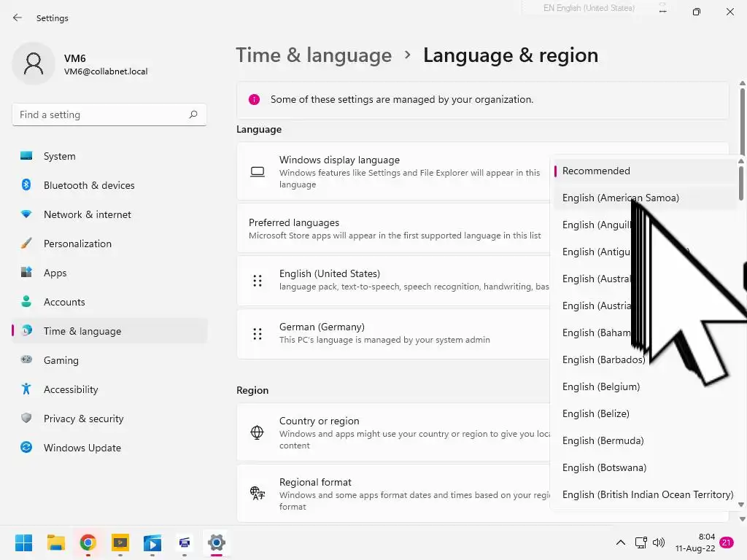Click the dropdown list scroll down arrow
This screenshot has height=560, width=747.
[x=741, y=505]
